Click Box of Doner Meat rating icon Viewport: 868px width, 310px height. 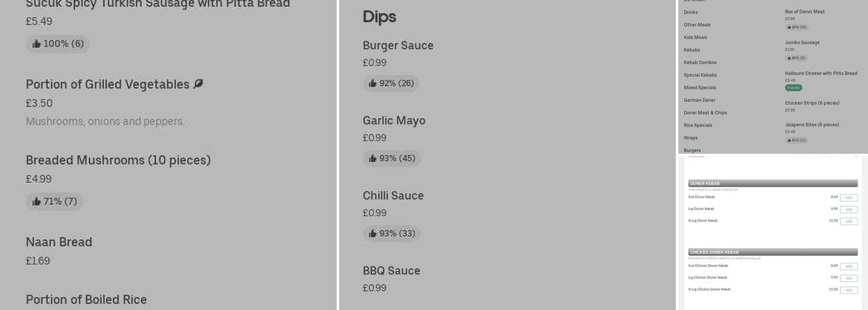789,27
